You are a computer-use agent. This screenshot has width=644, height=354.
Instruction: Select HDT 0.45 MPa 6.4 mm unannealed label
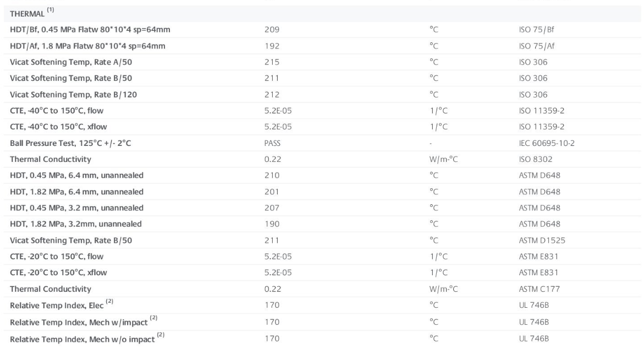click(77, 175)
